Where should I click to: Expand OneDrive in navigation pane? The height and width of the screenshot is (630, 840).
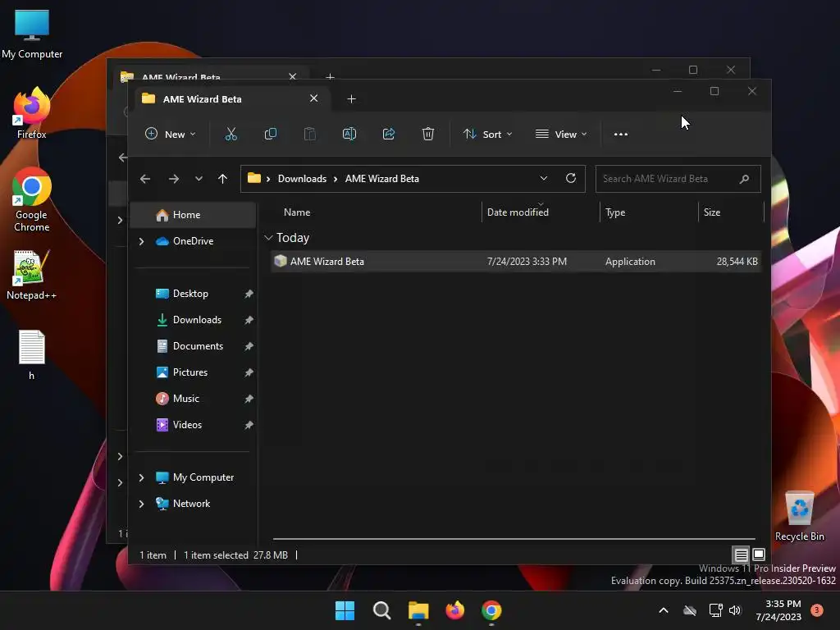[x=141, y=242]
